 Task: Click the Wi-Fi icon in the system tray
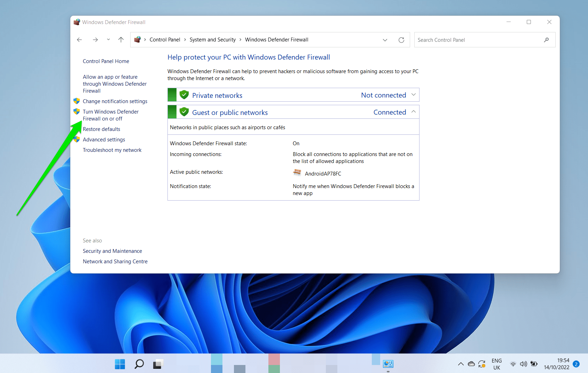(x=513, y=364)
